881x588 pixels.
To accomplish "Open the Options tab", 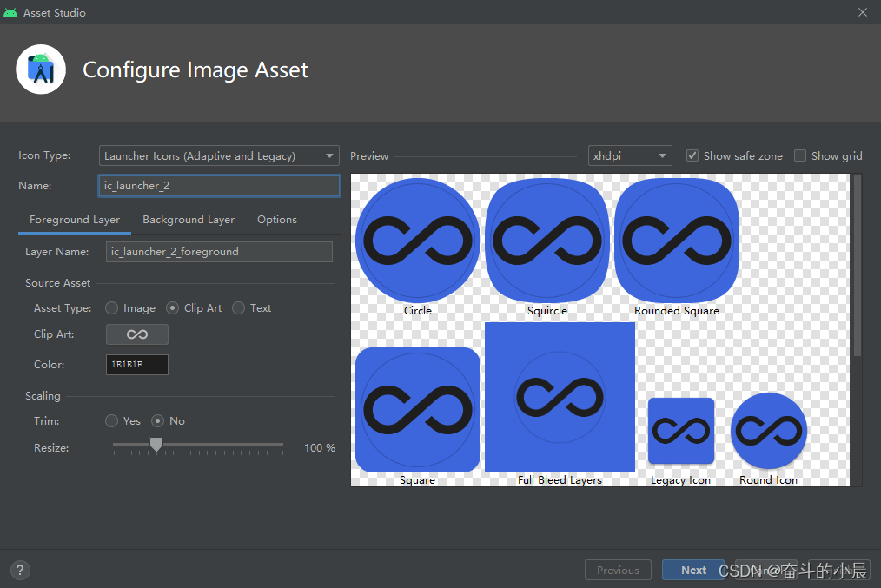I will click(x=277, y=220).
